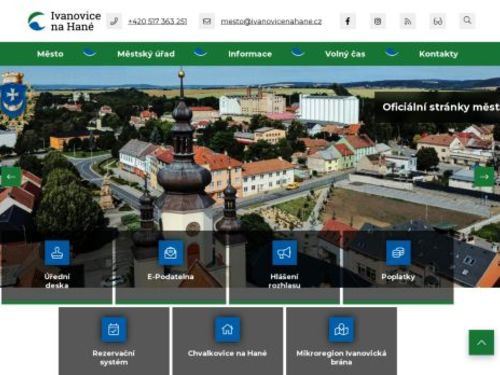Open the Kontakty menu item
The width and height of the screenshot is (500, 375).
438,54
